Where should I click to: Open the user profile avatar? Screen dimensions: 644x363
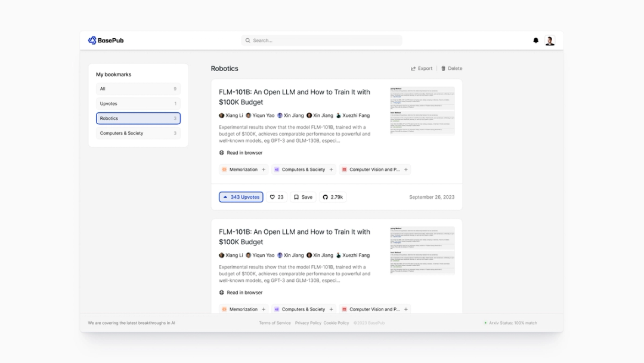coord(550,40)
